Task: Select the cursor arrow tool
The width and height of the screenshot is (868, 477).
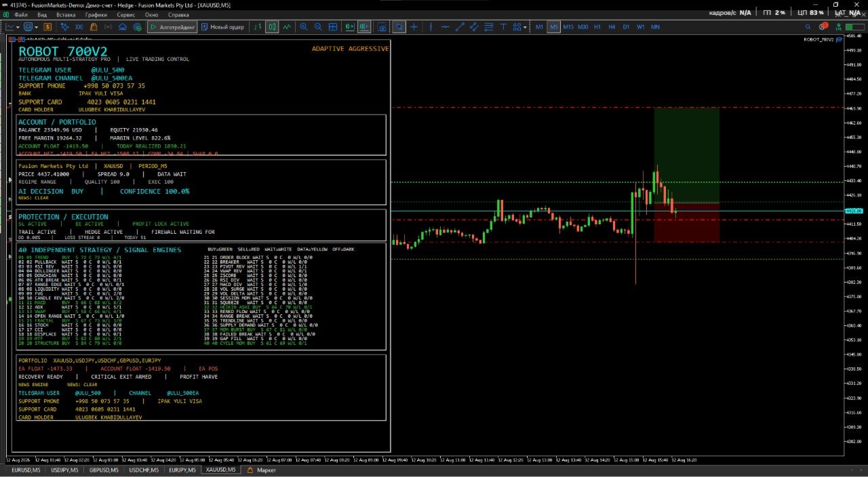Action: point(399,27)
